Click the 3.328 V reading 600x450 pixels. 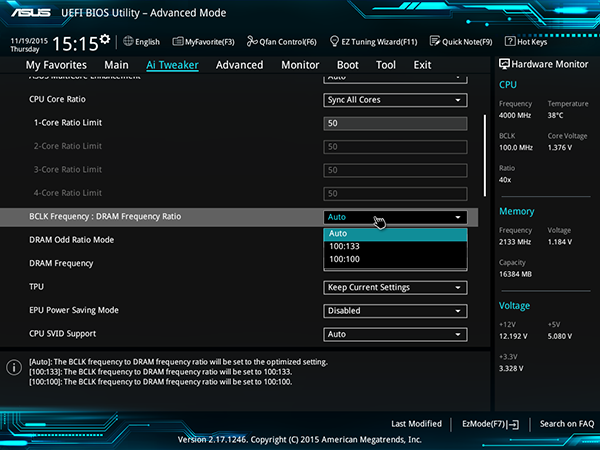(511, 368)
